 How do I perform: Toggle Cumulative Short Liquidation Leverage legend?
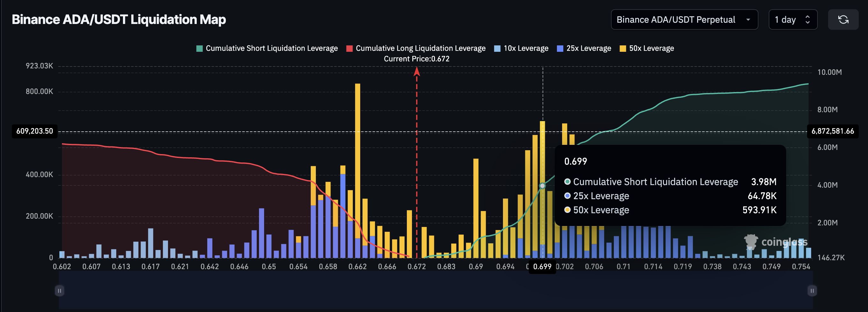(x=267, y=48)
